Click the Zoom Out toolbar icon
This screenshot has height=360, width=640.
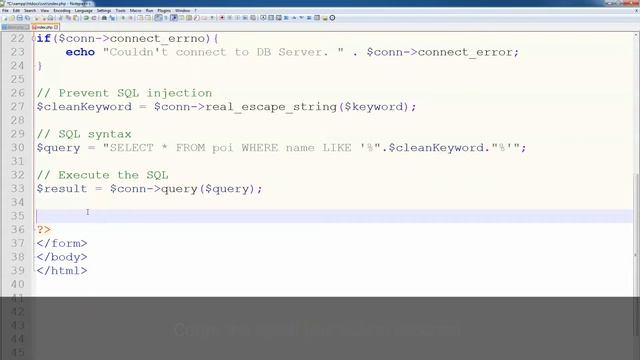coord(131,18)
